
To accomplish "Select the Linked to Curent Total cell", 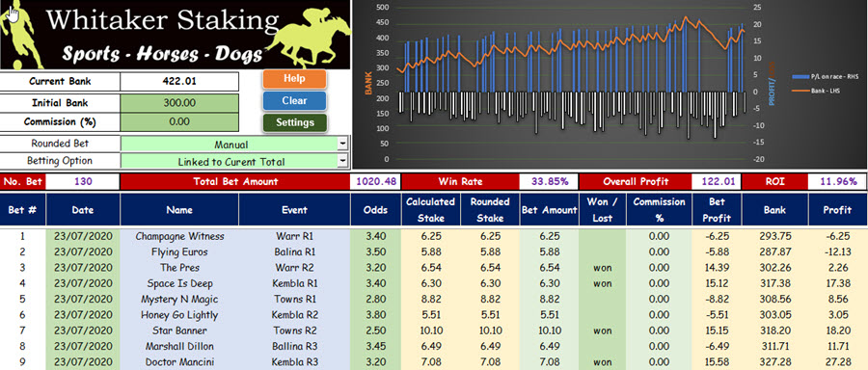I will (231, 162).
